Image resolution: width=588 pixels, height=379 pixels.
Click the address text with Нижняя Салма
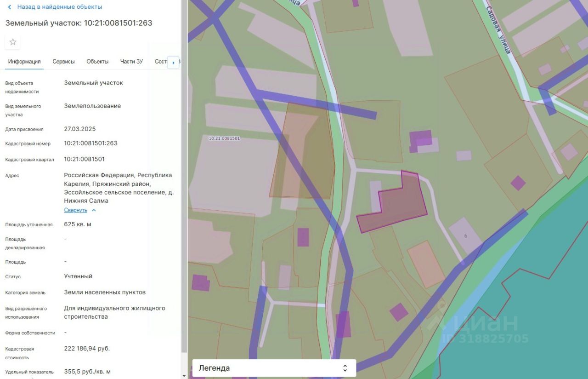pyautogui.click(x=119, y=188)
